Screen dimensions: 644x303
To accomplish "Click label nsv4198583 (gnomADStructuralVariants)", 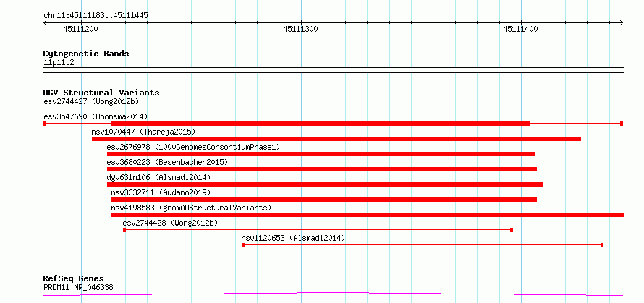I will (192, 208).
